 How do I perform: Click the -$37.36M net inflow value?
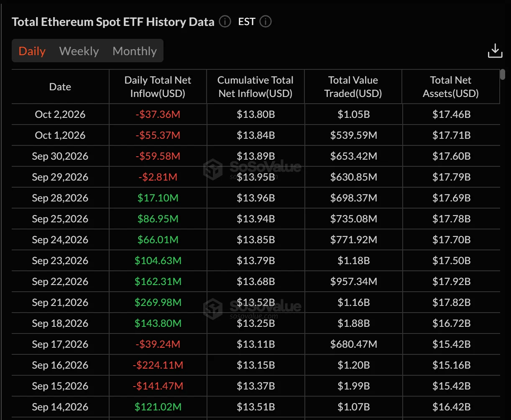158,114
